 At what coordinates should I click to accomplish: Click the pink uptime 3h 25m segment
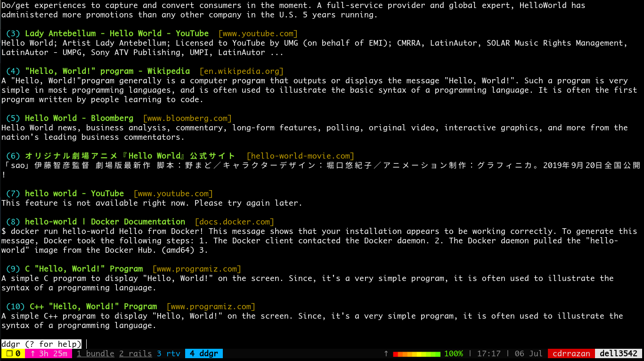coord(49,353)
